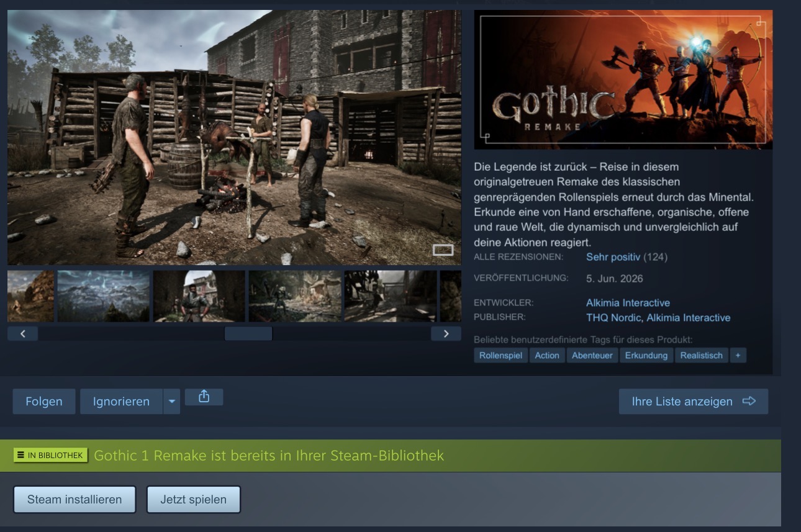801x532 pixels.
Task: Select thumbnail of armored figure in overgrown ruins
Action: [x=295, y=296]
